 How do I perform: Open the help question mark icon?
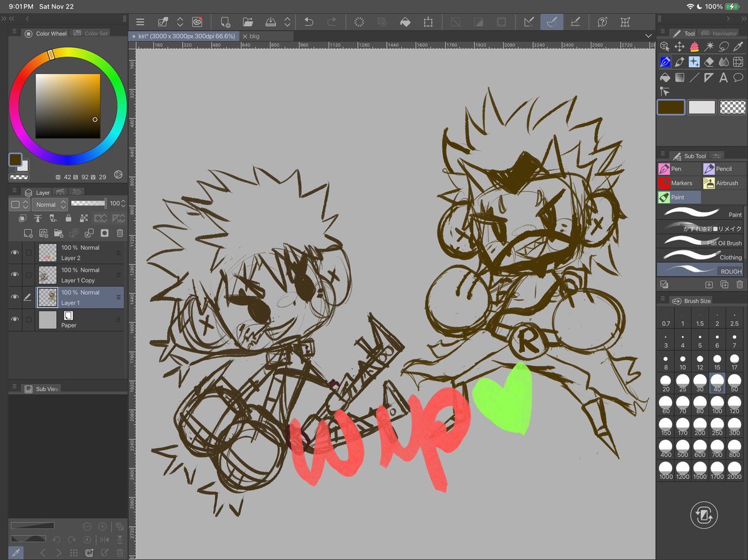click(602, 22)
